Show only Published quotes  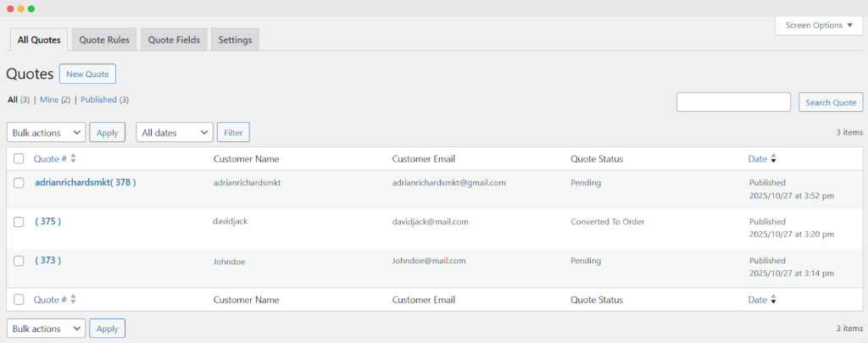pyautogui.click(x=98, y=100)
